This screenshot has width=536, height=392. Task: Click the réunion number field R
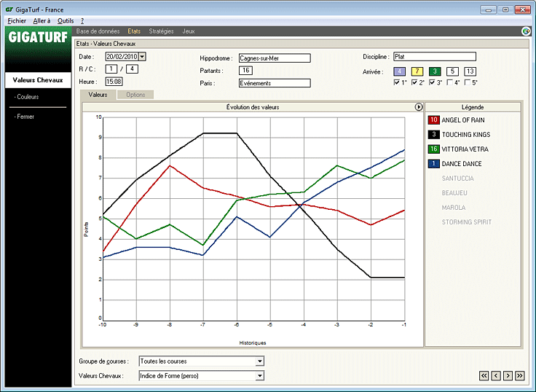click(111, 69)
